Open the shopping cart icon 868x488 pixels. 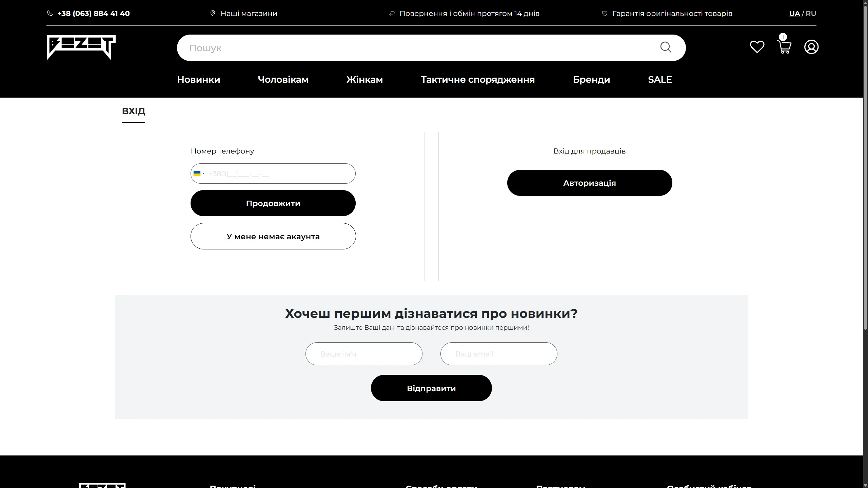click(784, 47)
